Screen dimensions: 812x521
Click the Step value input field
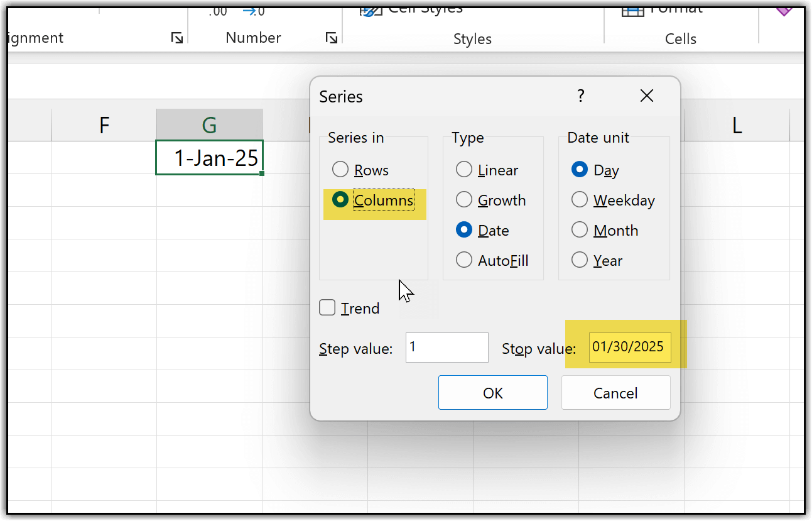(447, 348)
